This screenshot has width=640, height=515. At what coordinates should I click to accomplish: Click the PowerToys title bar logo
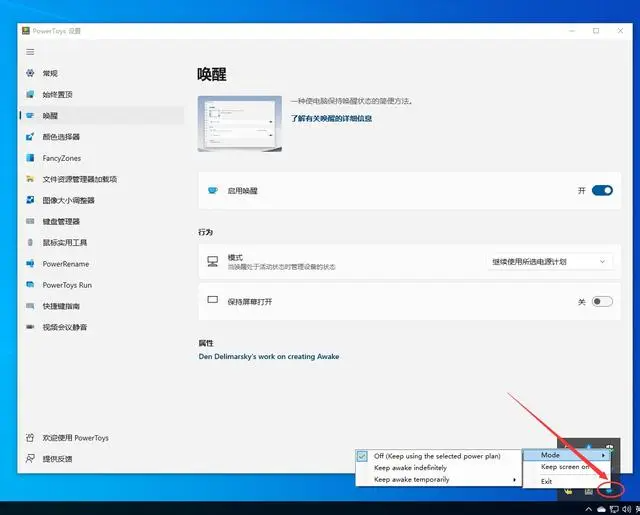pyautogui.click(x=26, y=31)
